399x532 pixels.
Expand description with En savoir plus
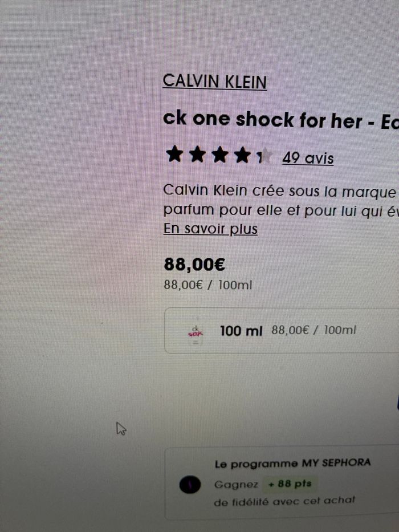pyautogui.click(x=210, y=229)
